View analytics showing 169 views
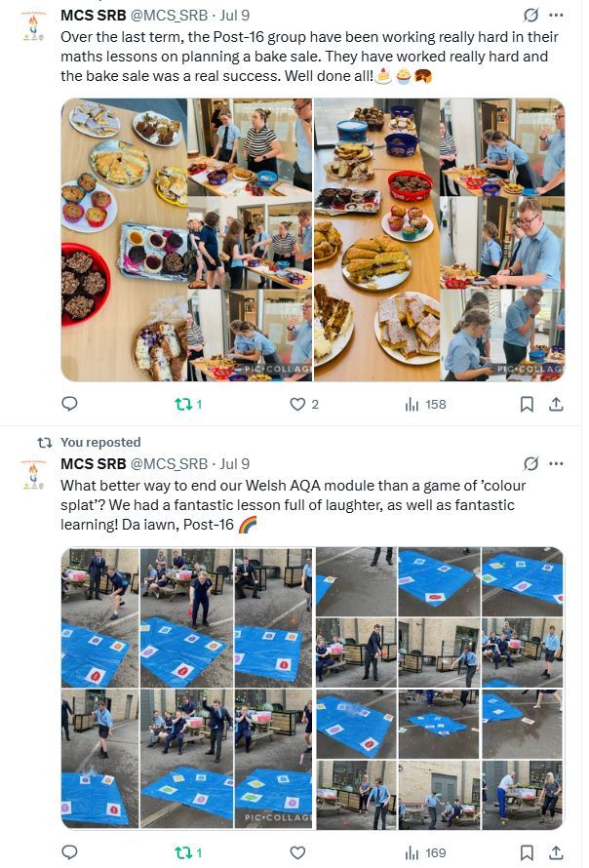This screenshot has width=589, height=868. pos(425,852)
